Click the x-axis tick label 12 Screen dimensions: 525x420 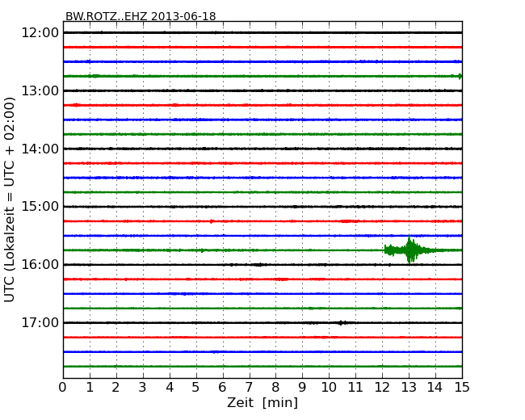tap(382, 388)
